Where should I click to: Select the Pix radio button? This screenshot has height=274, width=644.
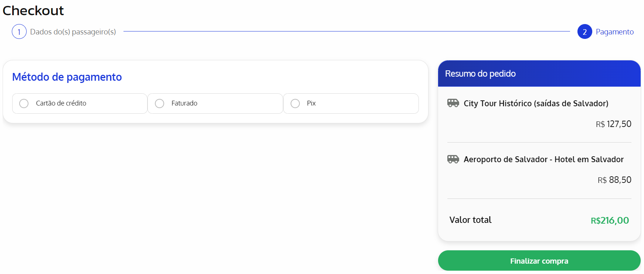(295, 103)
